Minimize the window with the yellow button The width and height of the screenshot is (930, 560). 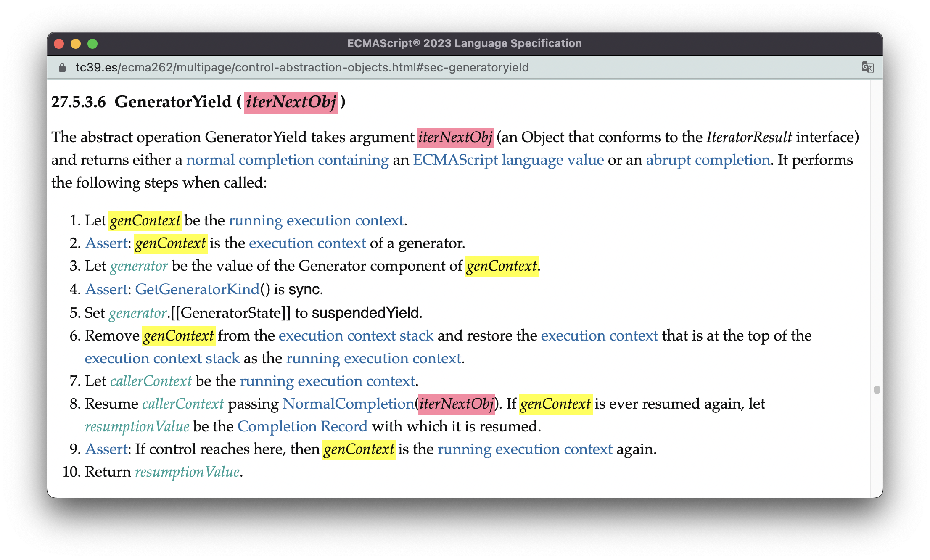(x=76, y=44)
